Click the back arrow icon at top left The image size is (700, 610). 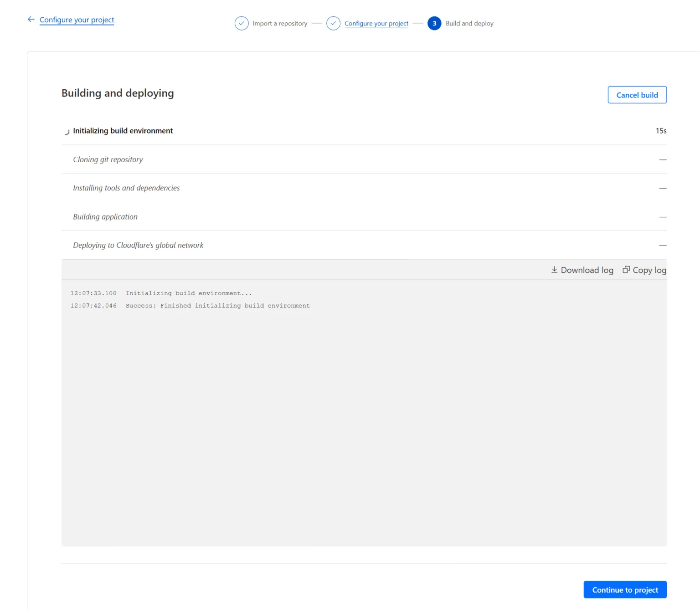tap(31, 19)
